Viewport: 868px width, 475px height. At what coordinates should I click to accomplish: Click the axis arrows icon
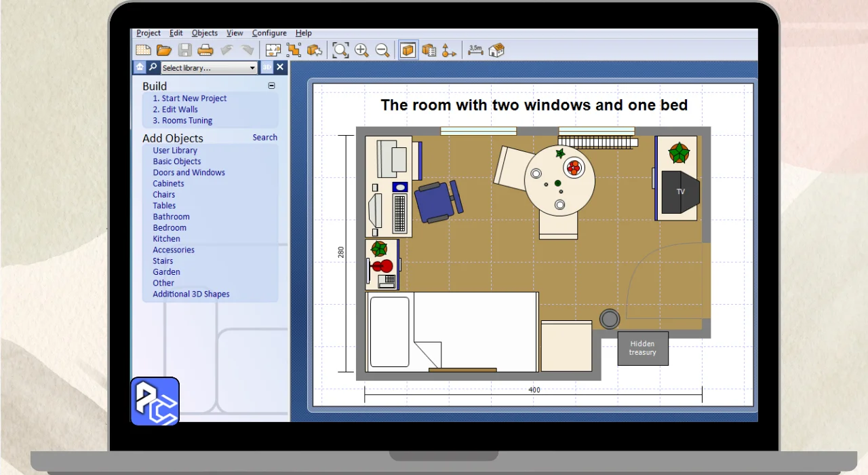(x=449, y=50)
